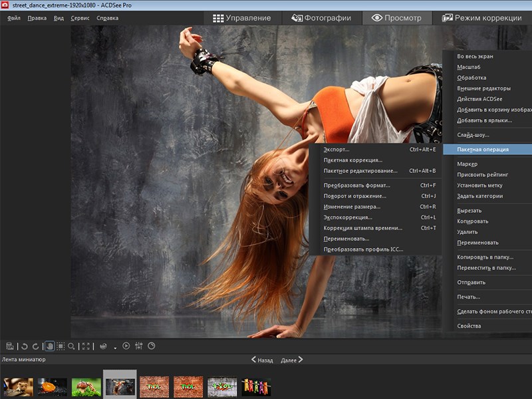The height and width of the screenshot is (399, 532).
Task: Choose Коррекция штампа времени... item
Action: pos(376,228)
